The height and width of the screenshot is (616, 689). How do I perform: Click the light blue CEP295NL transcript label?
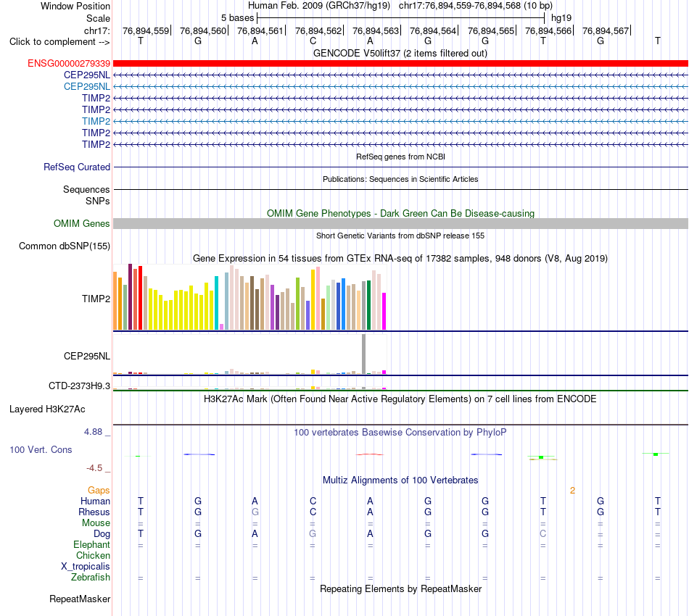click(86, 86)
